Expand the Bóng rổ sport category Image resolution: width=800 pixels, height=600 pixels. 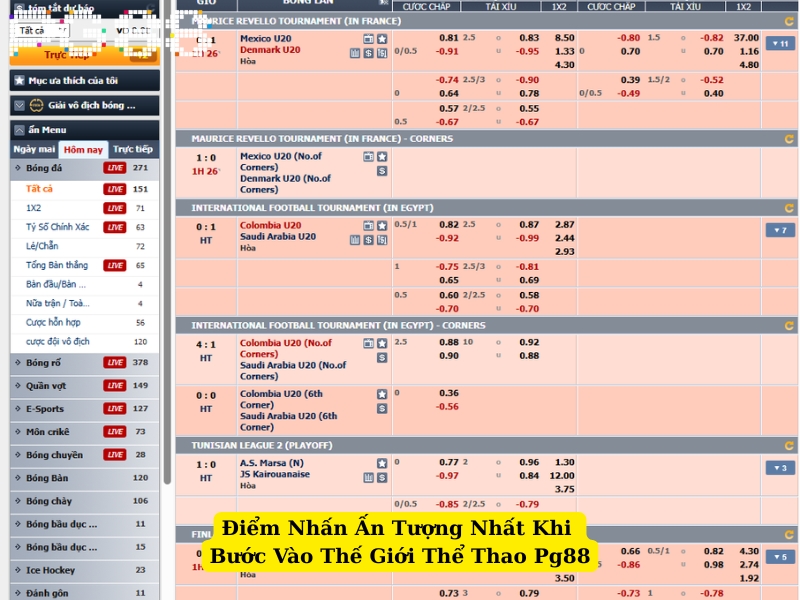[x=85, y=363]
